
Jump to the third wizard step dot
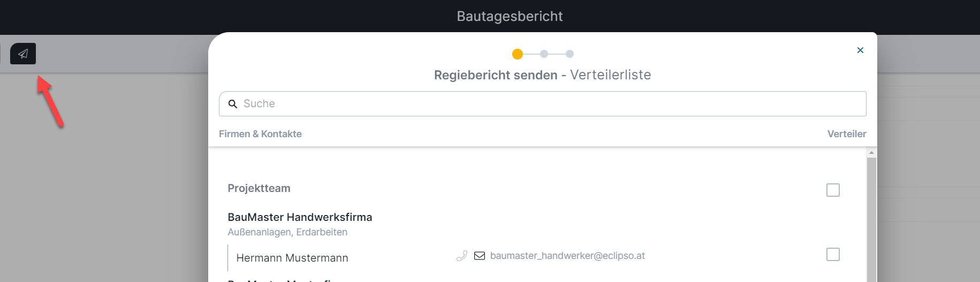(569, 54)
